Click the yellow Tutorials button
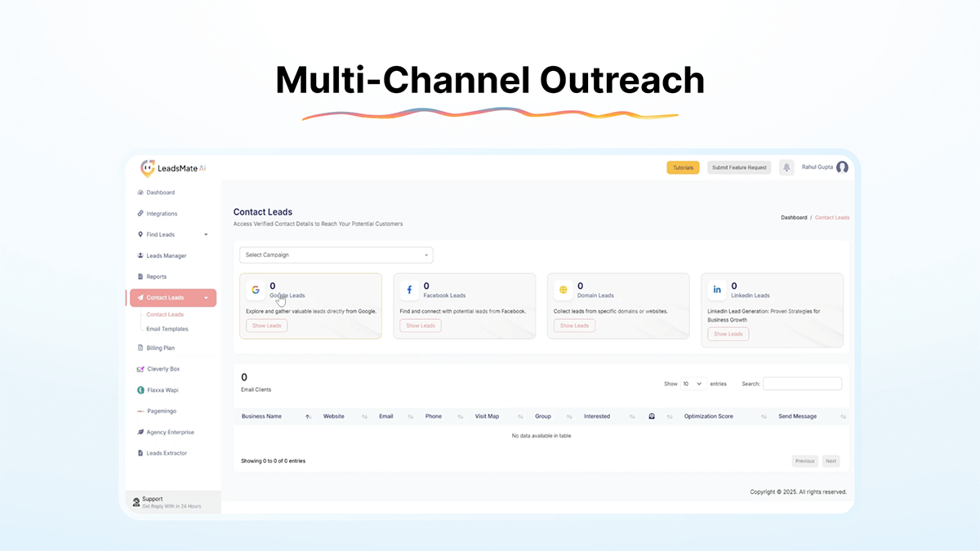Screen dimensions: 980x551 click(x=683, y=167)
